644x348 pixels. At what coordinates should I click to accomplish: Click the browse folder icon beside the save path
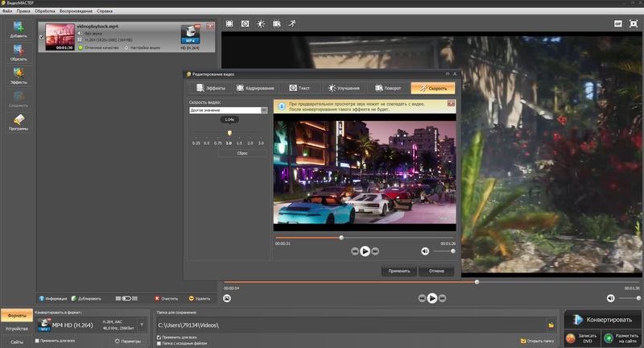coord(551,325)
